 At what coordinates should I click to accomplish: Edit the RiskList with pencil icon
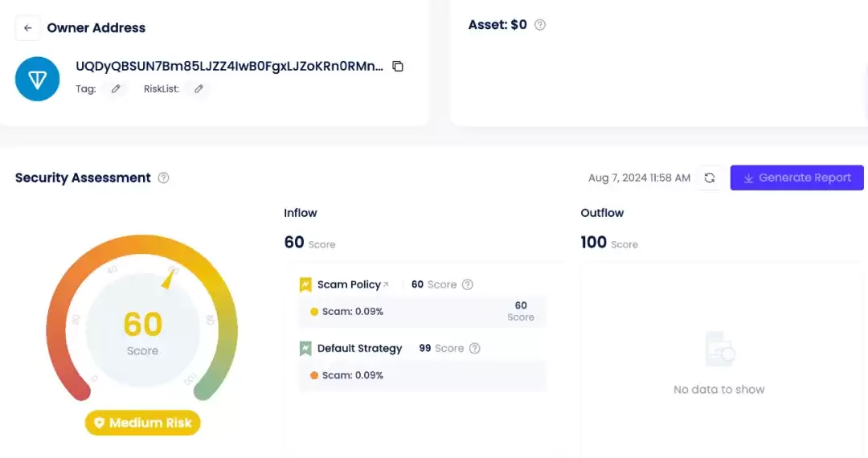pos(199,89)
